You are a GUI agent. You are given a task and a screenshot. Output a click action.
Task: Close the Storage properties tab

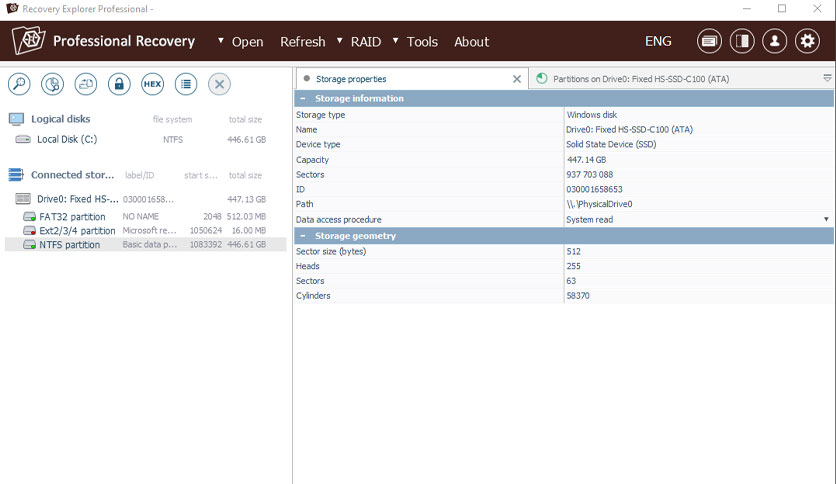click(x=517, y=79)
